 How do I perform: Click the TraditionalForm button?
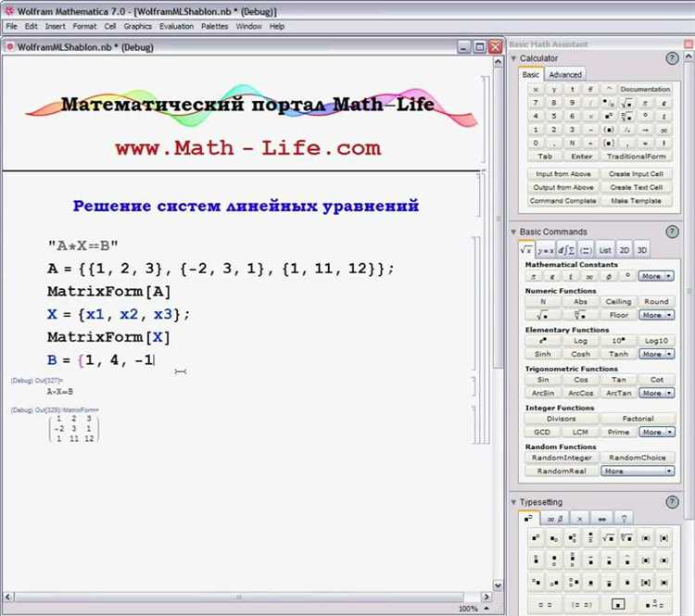636,157
